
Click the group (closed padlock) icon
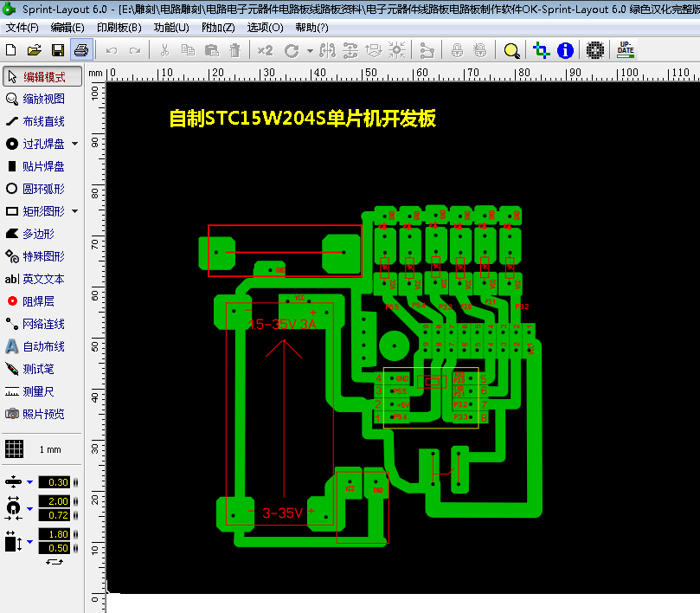pyautogui.click(x=457, y=50)
